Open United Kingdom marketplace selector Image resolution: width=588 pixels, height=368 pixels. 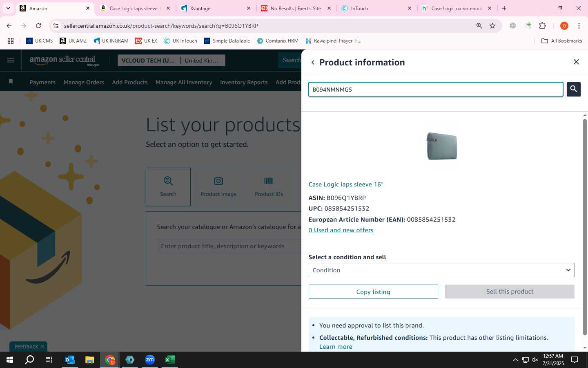pos(202,61)
